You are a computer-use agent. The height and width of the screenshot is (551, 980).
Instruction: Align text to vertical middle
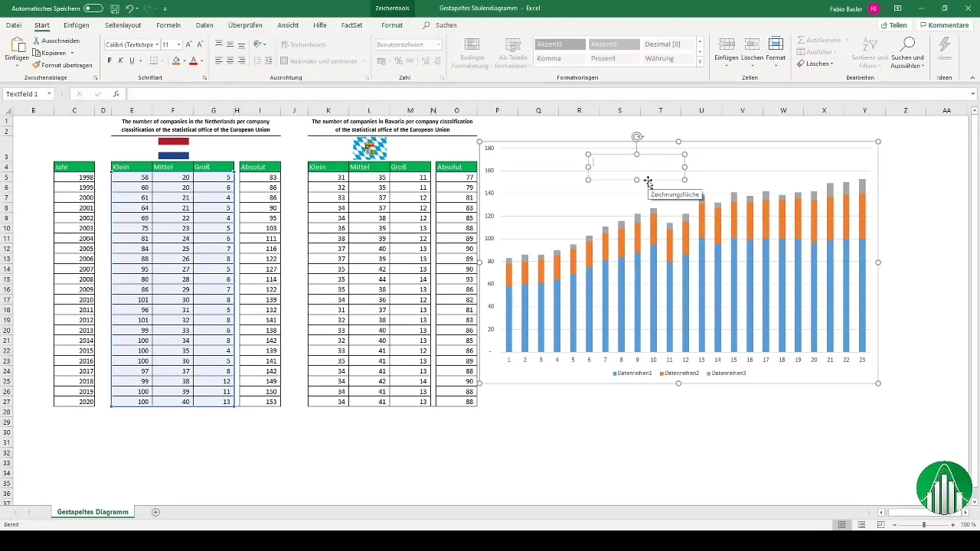click(x=230, y=44)
